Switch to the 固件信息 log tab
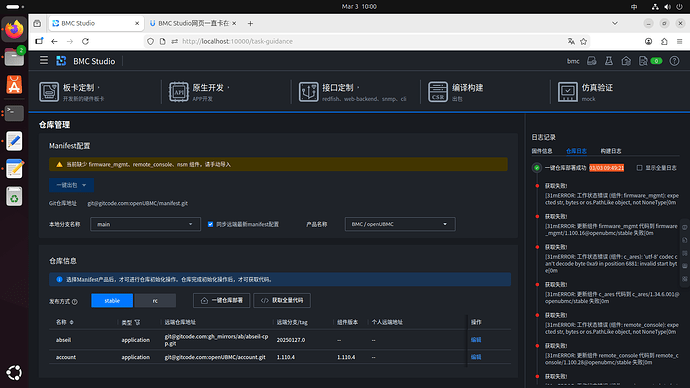690x388 pixels. tap(542, 151)
